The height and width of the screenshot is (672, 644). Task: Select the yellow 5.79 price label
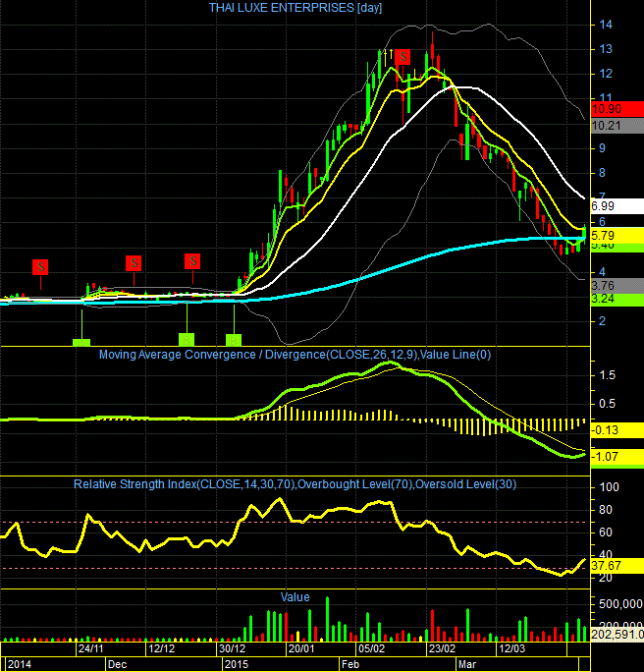pyautogui.click(x=617, y=235)
